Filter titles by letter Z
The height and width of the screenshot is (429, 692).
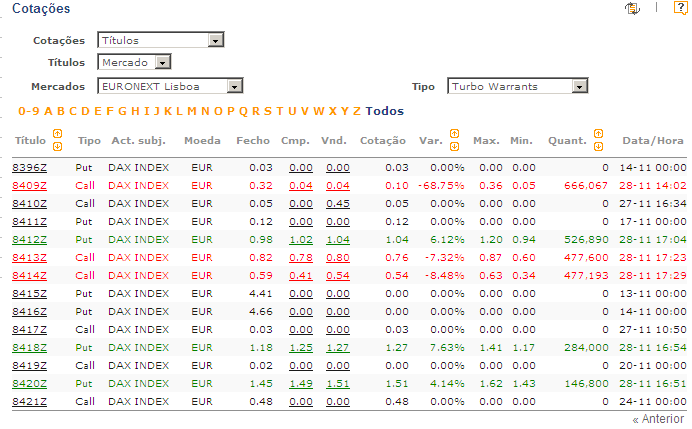pyautogui.click(x=357, y=111)
